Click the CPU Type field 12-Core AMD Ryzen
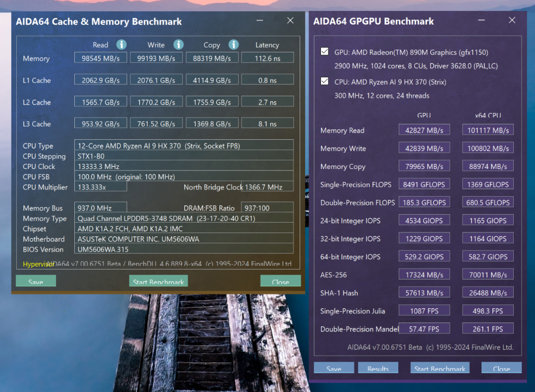Screen dimensions: 535x392 tap(184, 146)
